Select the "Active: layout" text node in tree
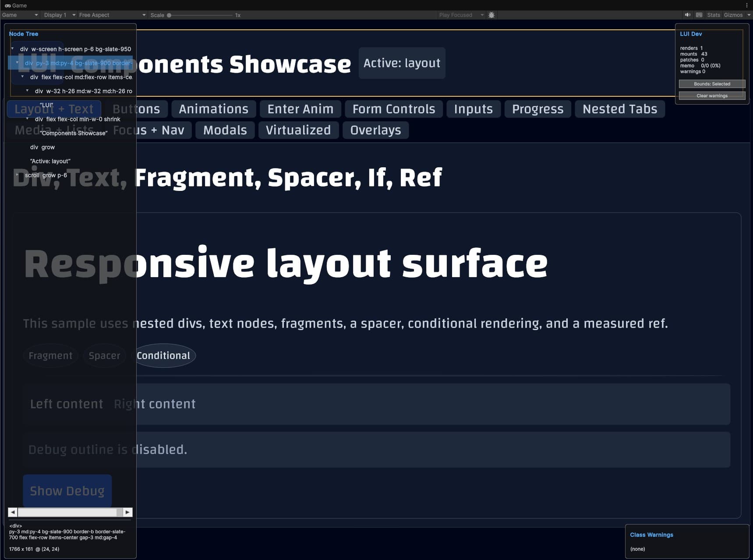Image resolution: width=753 pixels, height=560 pixels. point(50,161)
